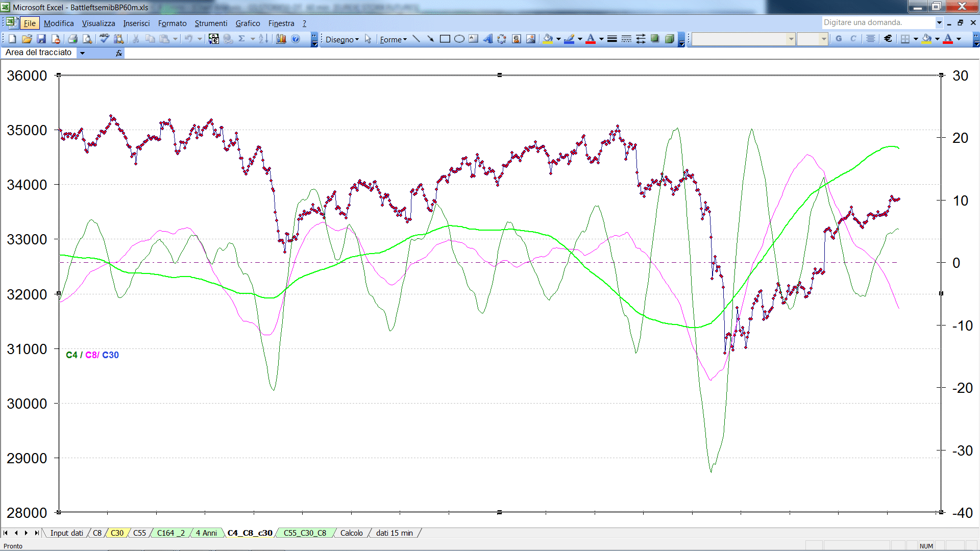Insert a Text Box from drawing toolbar
The height and width of the screenshot is (551, 980).
point(473,39)
